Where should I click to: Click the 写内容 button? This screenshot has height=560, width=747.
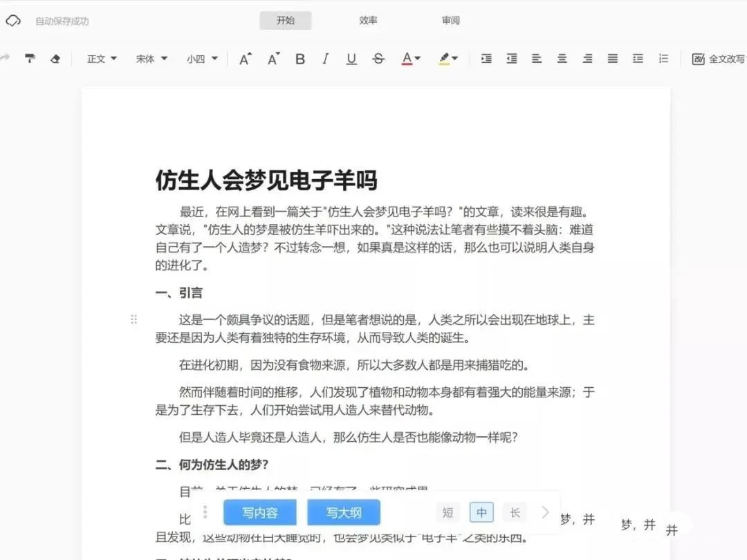coord(260,512)
